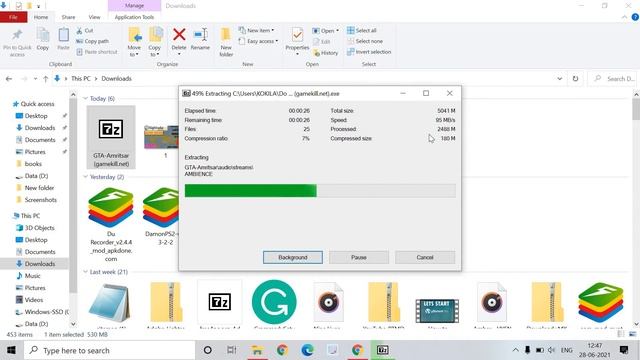Collapse the Today (6) group
This screenshot has height=360, width=640.
[x=85, y=98]
